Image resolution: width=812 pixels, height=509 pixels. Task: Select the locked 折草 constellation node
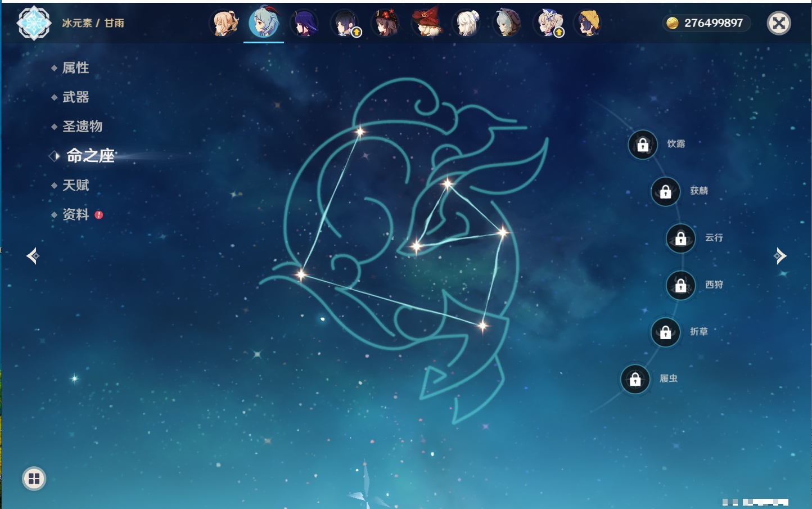666,332
